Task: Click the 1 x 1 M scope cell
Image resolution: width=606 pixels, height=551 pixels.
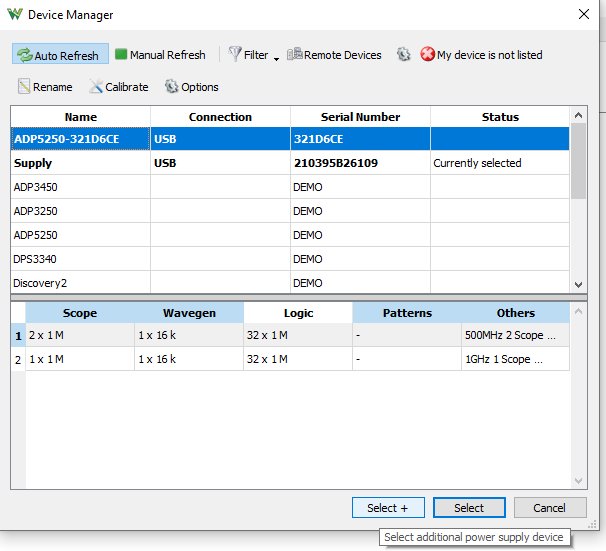Action: click(x=80, y=359)
